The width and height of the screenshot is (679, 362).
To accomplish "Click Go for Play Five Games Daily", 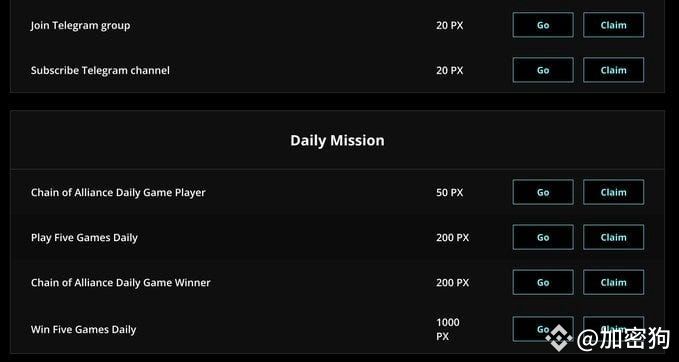I will [x=543, y=237].
